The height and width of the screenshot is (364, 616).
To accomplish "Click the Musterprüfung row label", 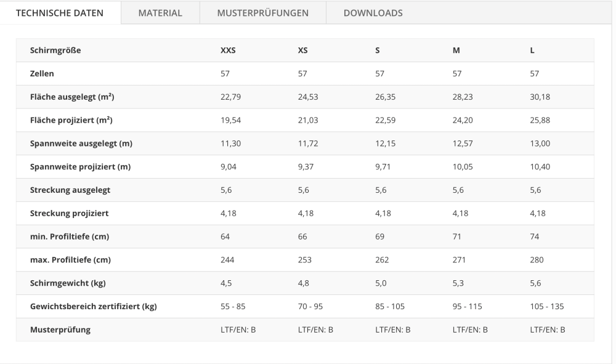I will pyautogui.click(x=60, y=330).
